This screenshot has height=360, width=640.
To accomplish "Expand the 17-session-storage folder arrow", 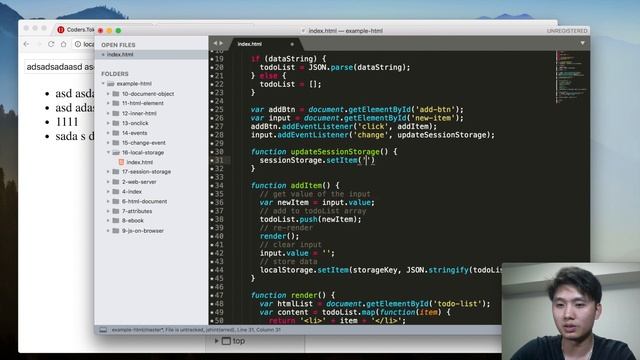I will (108, 172).
